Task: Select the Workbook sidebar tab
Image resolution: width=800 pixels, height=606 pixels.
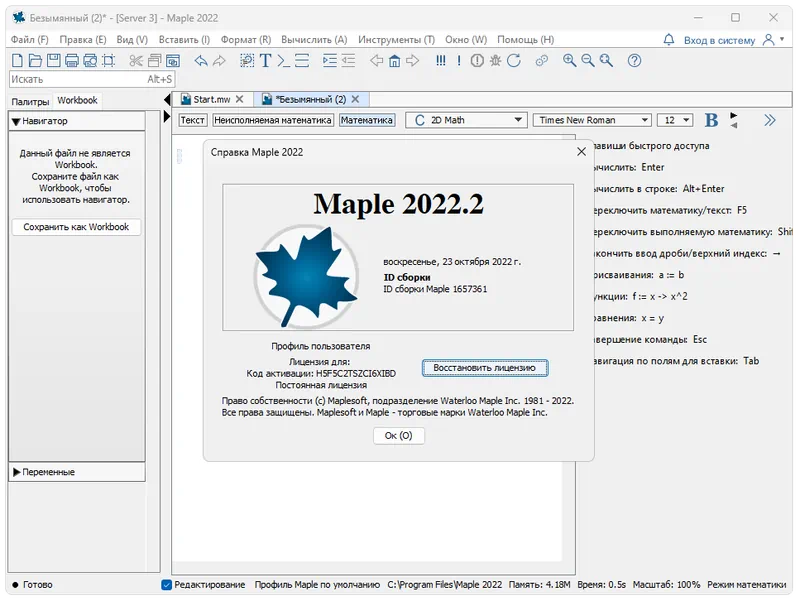Action: tap(77, 100)
